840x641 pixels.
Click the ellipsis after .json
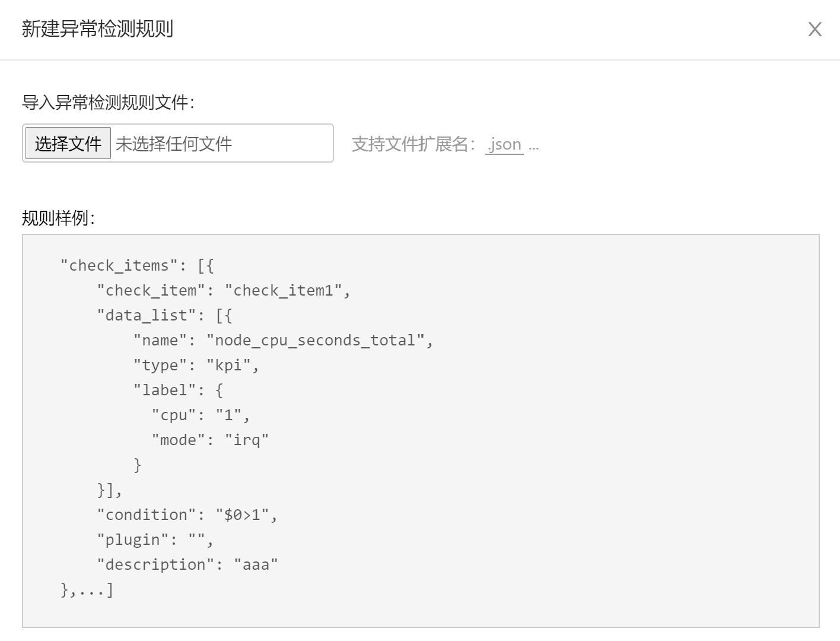(534, 145)
